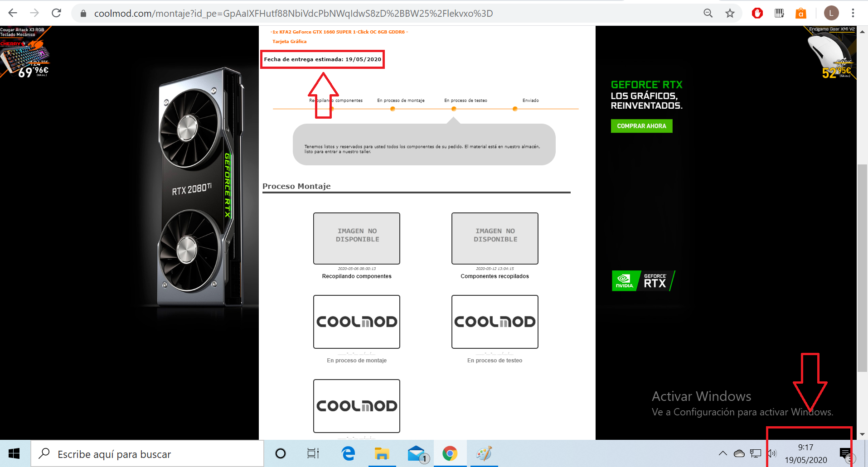868x467 pixels.
Task: View site security info via lock icon
Action: [83, 14]
